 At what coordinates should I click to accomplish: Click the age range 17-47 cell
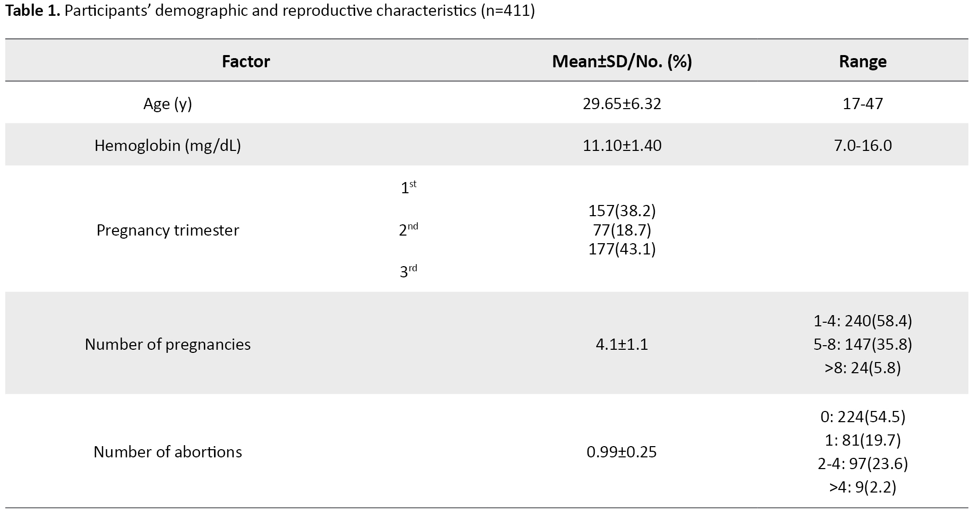click(x=862, y=104)
